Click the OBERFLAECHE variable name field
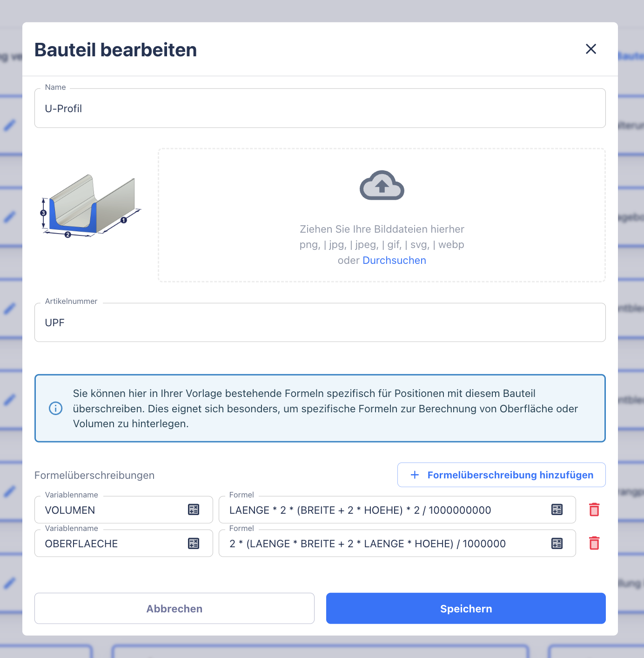Screen dimensions: 644x658 [x=112, y=544]
